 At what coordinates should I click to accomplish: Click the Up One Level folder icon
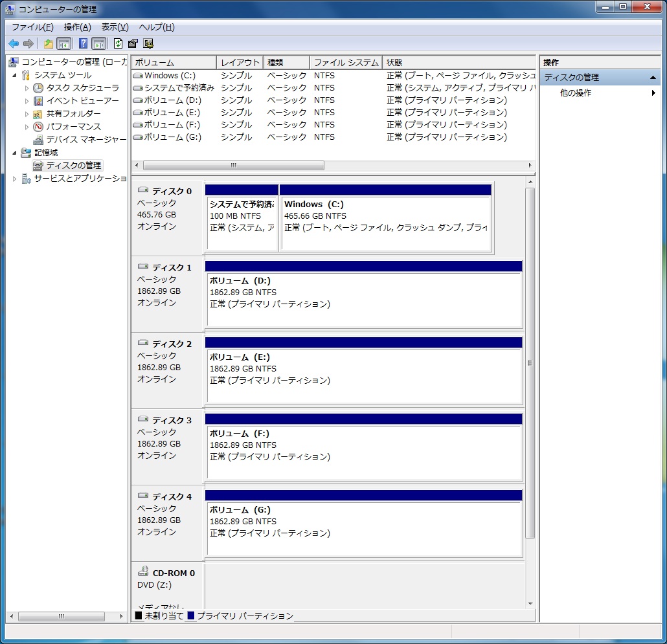49,43
